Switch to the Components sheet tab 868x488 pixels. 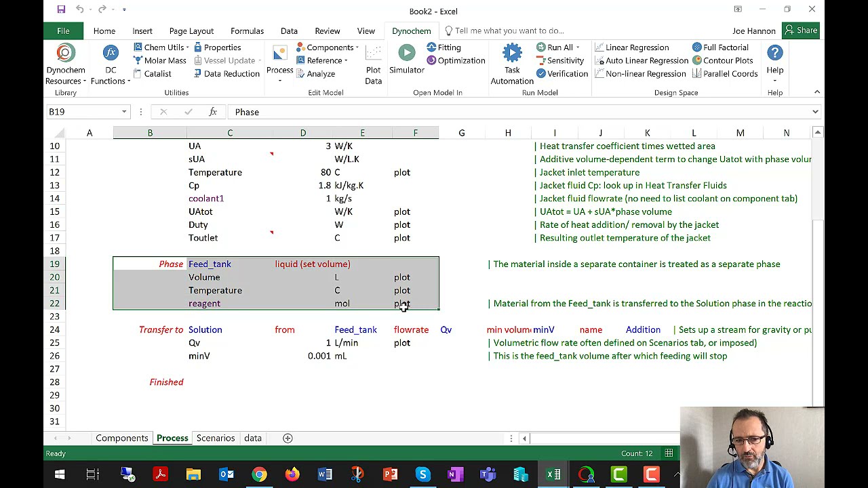122,439
